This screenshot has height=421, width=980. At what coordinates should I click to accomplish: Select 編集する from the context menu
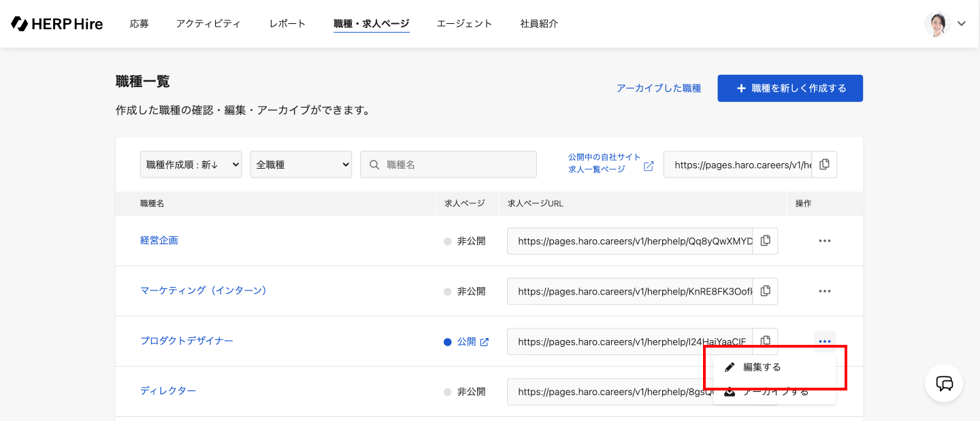(x=762, y=367)
